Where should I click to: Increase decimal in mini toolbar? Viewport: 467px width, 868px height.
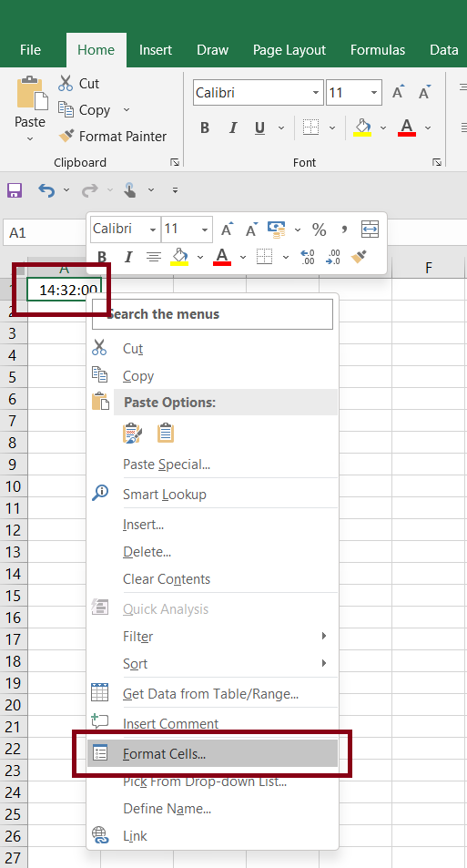click(308, 257)
